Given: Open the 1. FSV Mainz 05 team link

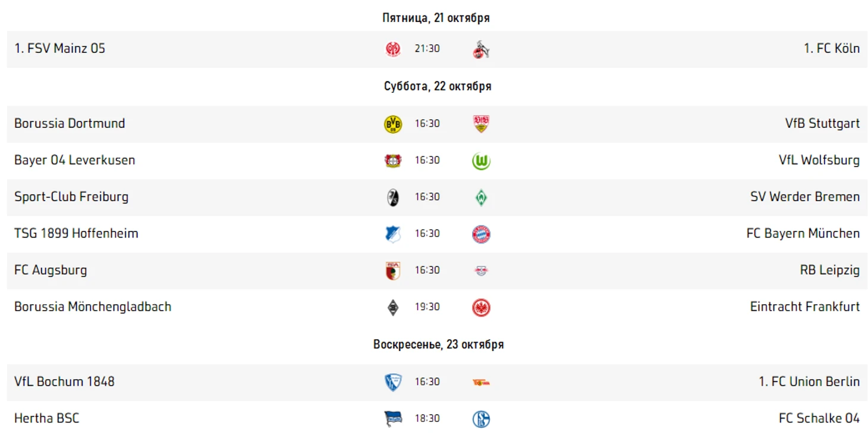Looking at the screenshot, I should [x=60, y=49].
